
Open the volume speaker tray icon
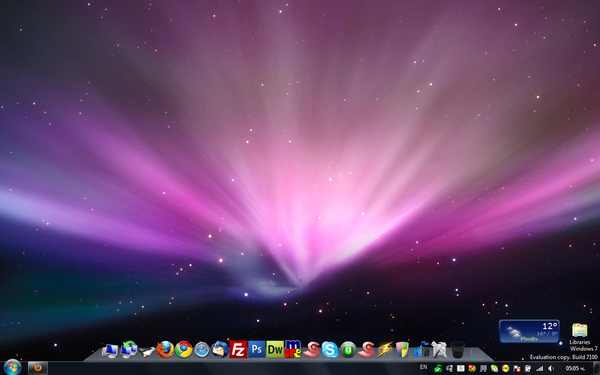pyautogui.click(x=551, y=368)
